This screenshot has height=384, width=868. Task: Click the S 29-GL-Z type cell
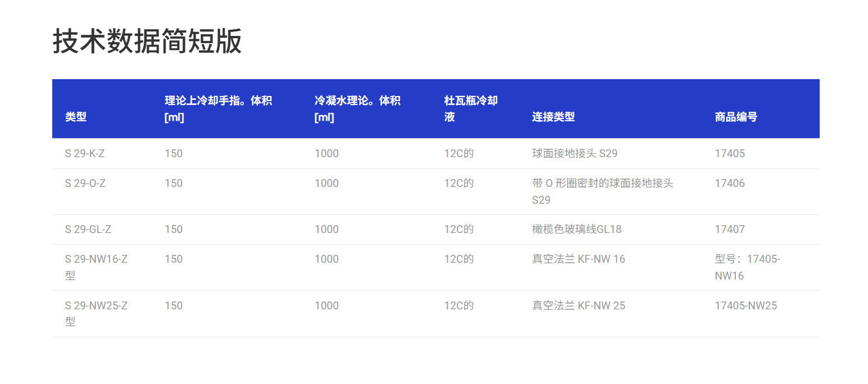pos(88,230)
